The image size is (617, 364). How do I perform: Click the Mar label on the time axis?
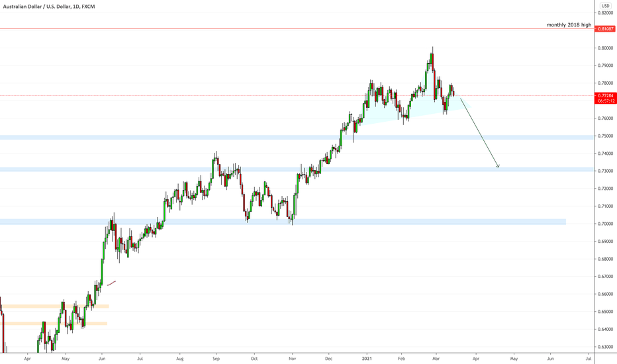point(436,359)
